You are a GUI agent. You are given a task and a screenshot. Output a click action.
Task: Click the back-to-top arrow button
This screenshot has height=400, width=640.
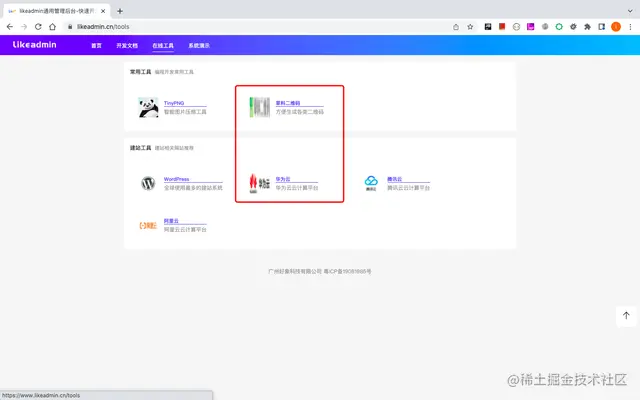click(x=626, y=316)
